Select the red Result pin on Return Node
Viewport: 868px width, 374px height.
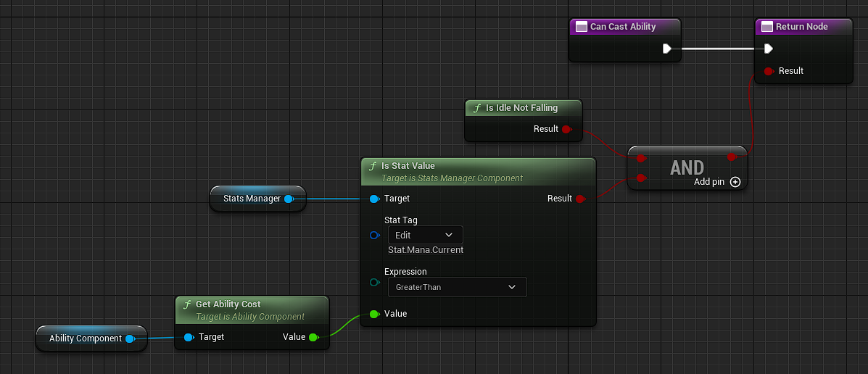pyautogui.click(x=769, y=71)
